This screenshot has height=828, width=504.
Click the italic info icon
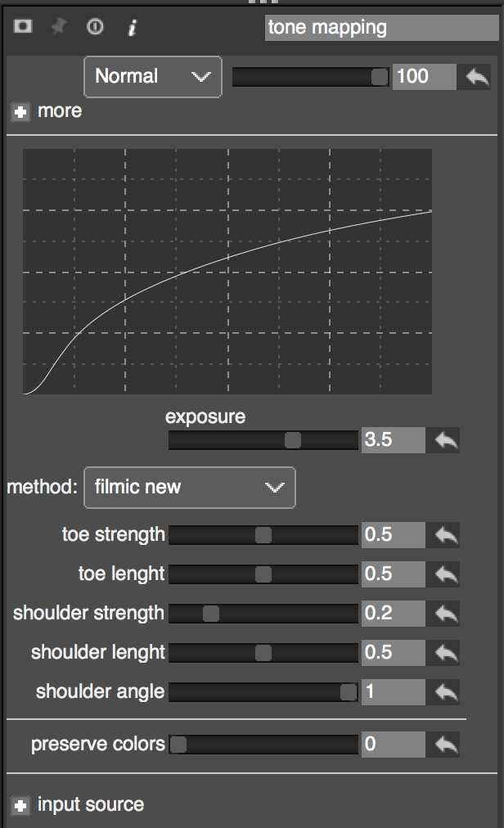point(132,27)
